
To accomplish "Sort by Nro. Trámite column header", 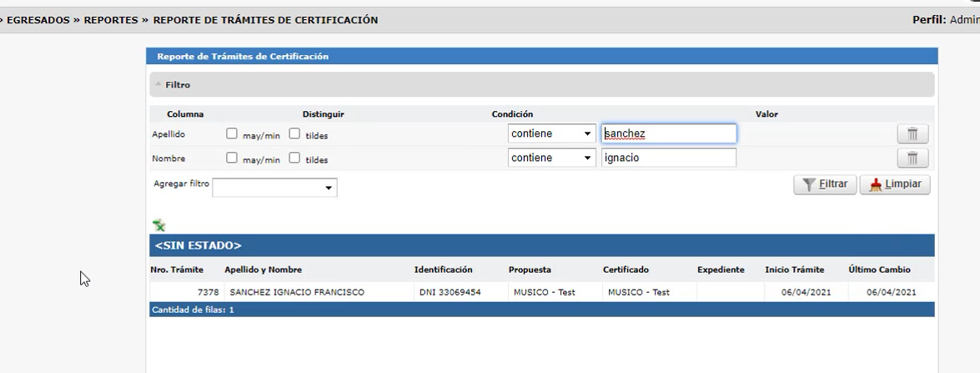I will pyautogui.click(x=177, y=270).
